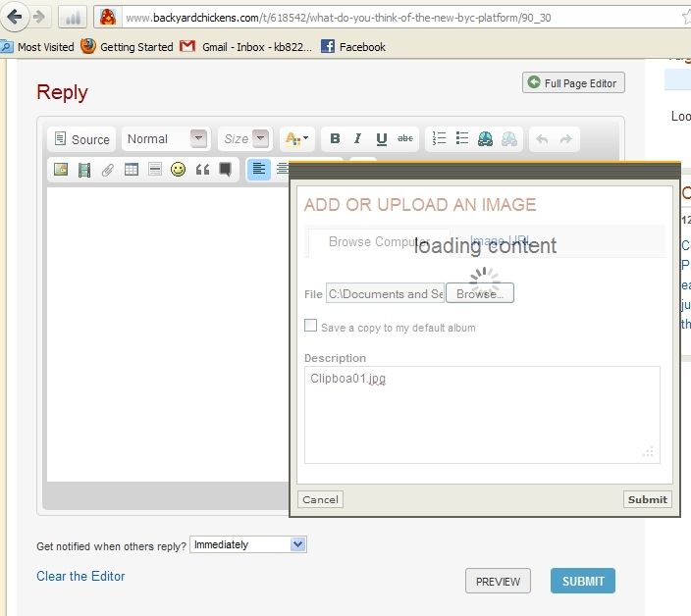The width and height of the screenshot is (691, 616).
Task: Open the font Size dropdown
Action: 243,139
